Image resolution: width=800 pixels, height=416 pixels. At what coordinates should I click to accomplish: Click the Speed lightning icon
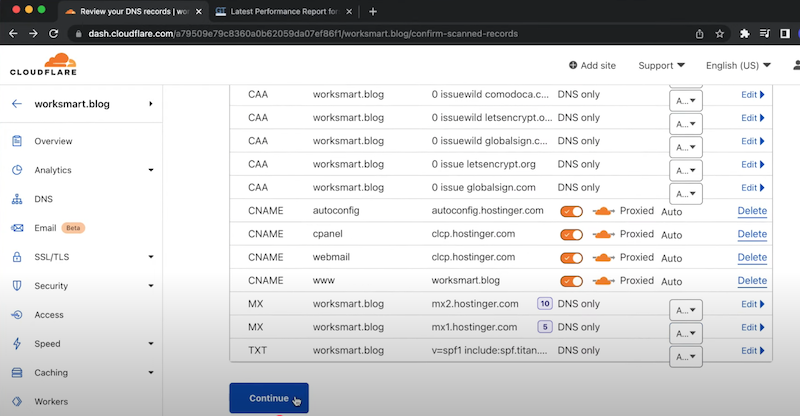17,344
